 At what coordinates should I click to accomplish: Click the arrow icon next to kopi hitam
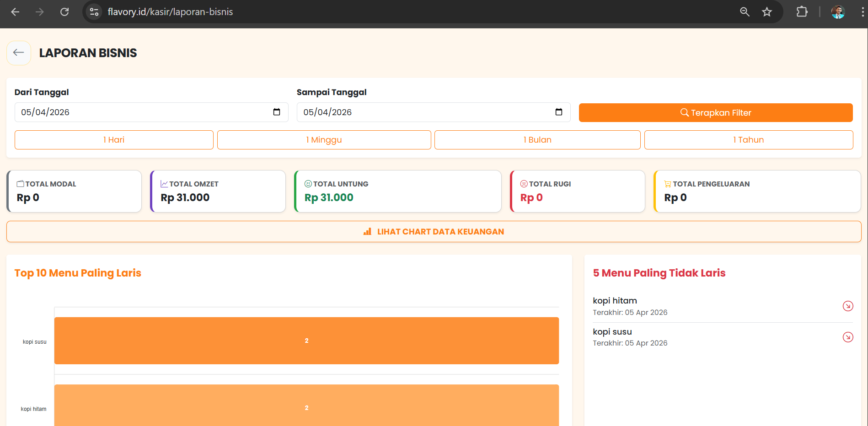point(847,306)
